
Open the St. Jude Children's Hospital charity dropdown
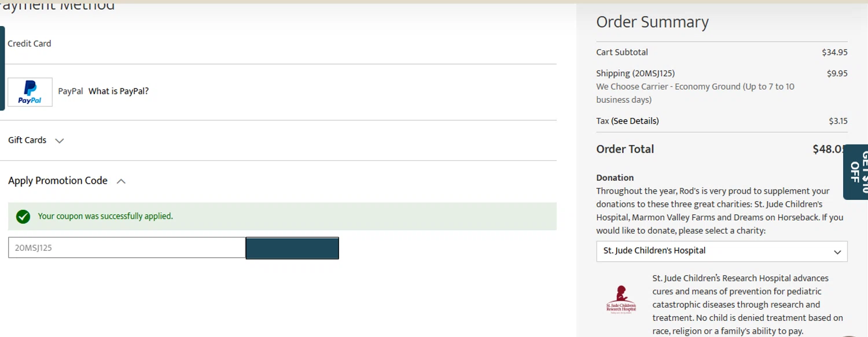[721, 251]
